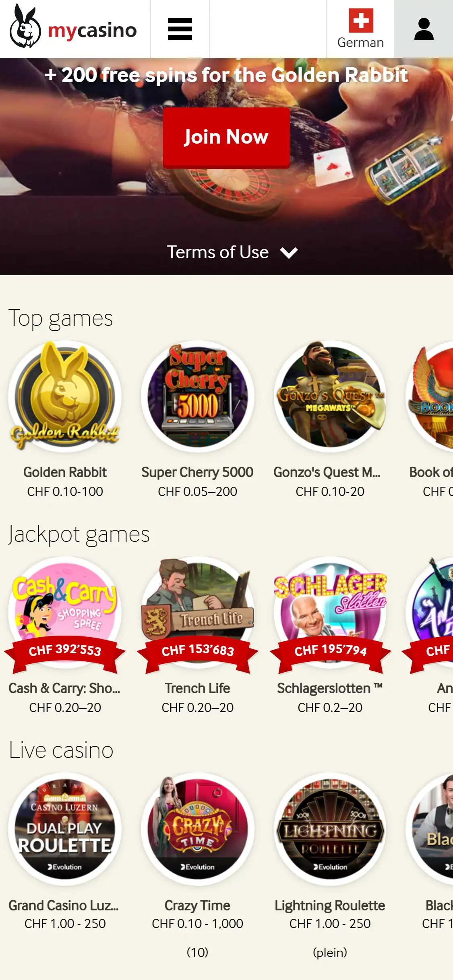Open Gonzo's Quest Megaways game icon
The height and width of the screenshot is (980, 453).
pos(330,396)
